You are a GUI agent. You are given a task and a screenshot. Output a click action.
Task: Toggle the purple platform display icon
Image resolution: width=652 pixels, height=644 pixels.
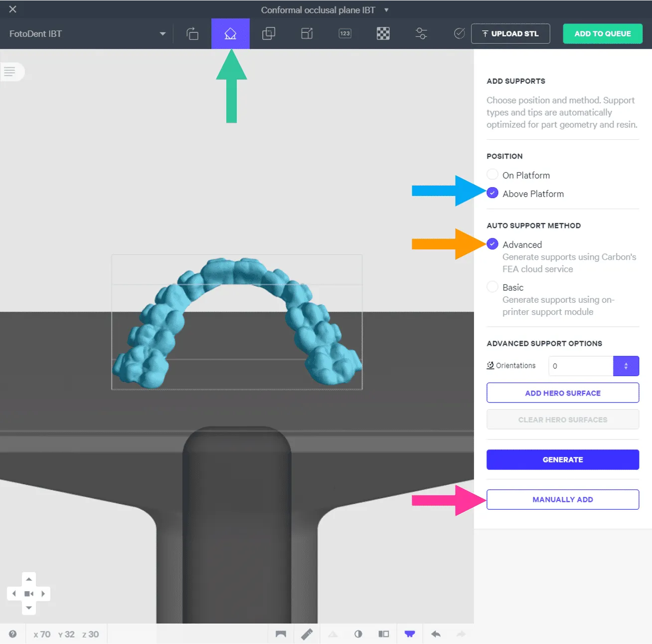click(x=409, y=634)
